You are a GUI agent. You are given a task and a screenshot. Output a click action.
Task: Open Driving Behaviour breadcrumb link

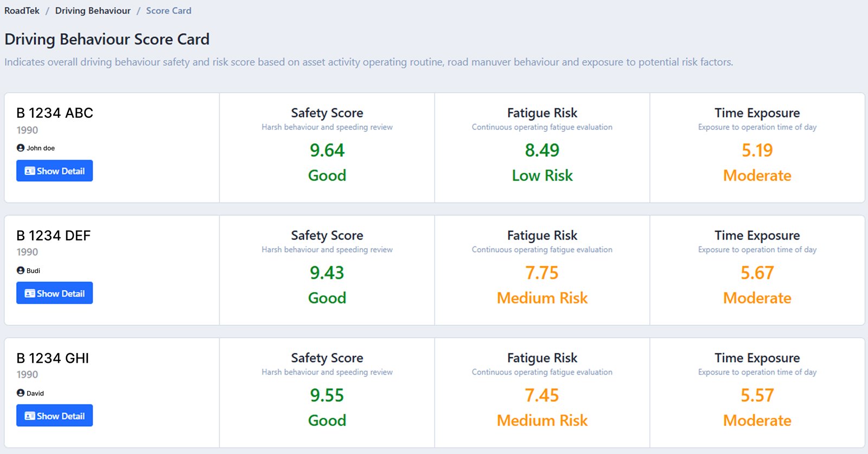point(93,11)
